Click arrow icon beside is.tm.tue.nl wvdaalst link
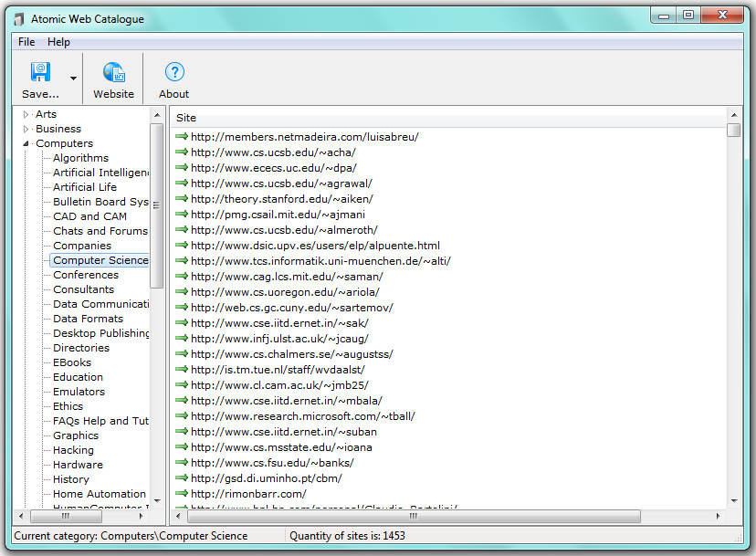The height and width of the screenshot is (556, 756). point(182,370)
